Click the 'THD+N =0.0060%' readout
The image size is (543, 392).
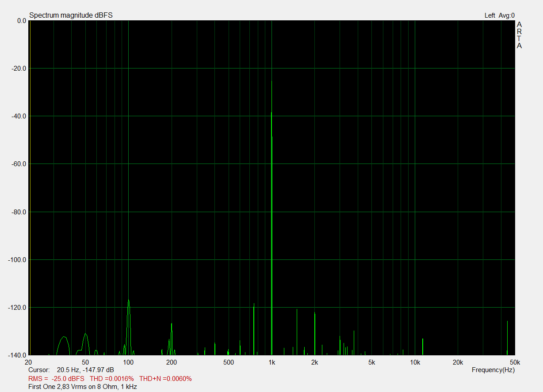165,379
